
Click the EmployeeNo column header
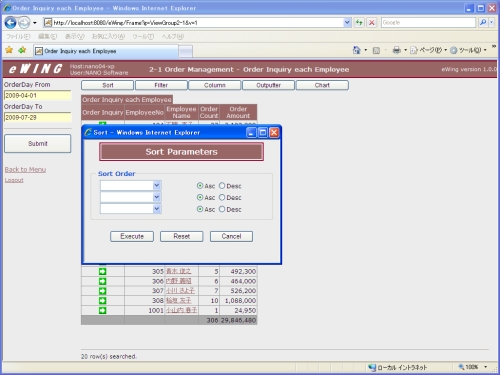point(145,112)
